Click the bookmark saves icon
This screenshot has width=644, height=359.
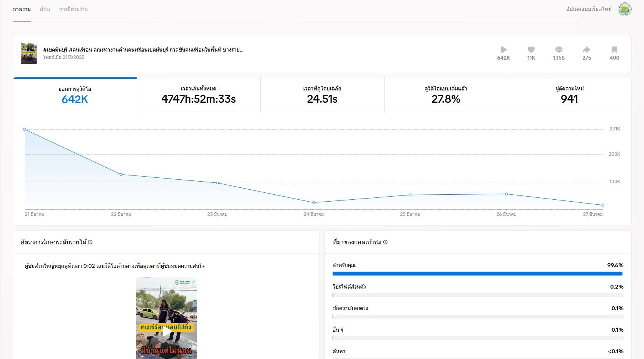click(x=614, y=50)
